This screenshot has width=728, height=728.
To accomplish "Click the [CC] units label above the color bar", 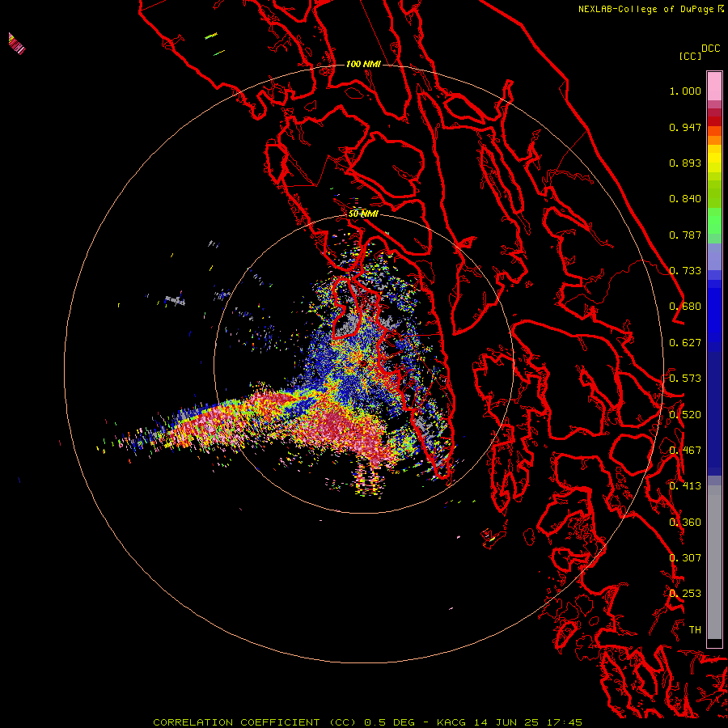I will [x=691, y=56].
